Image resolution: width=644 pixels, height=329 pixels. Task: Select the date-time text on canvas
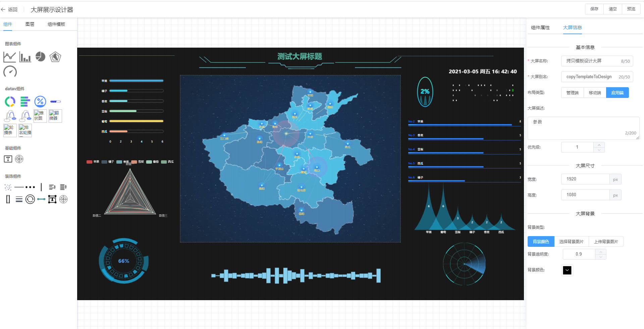[483, 71]
